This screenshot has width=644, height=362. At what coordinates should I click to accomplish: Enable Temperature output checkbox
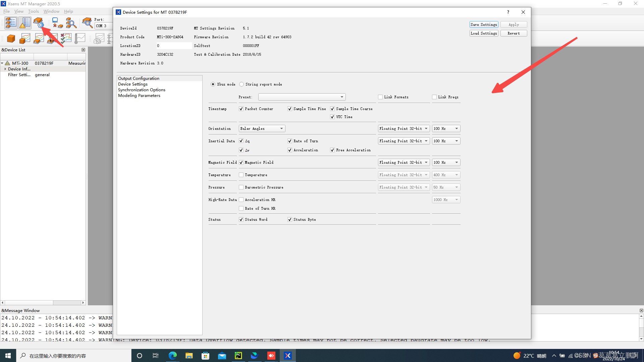pyautogui.click(x=241, y=175)
